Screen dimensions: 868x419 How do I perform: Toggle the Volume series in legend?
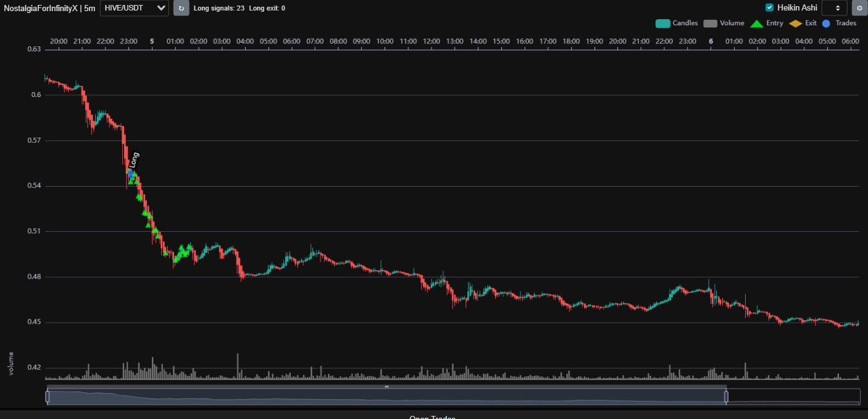(x=724, y=23)
